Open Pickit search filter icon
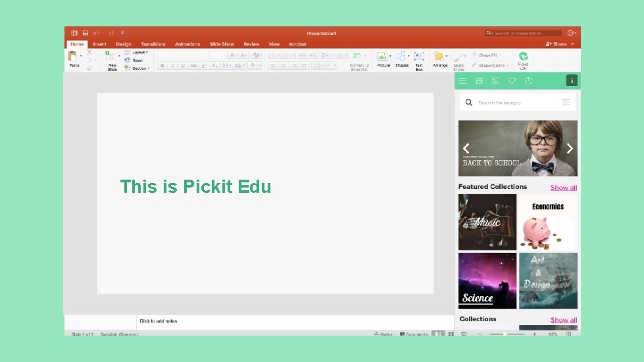This screenshot has height=362, width=644. pos(566,102)
